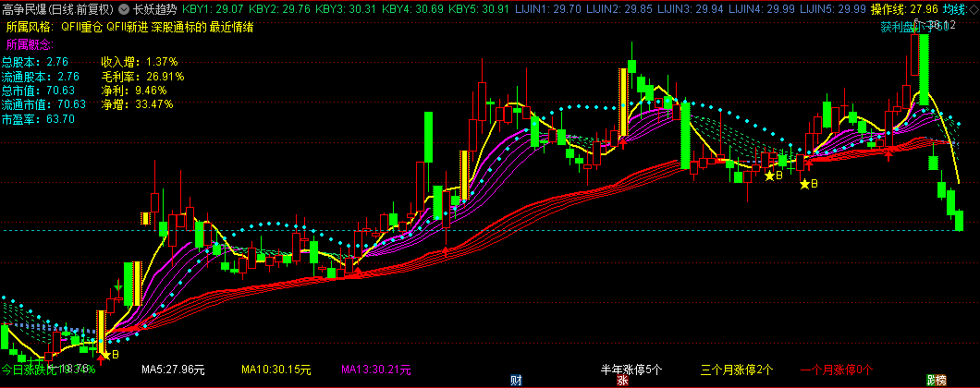Click the 三个月涨停2个 label

(x=737, y=370)
